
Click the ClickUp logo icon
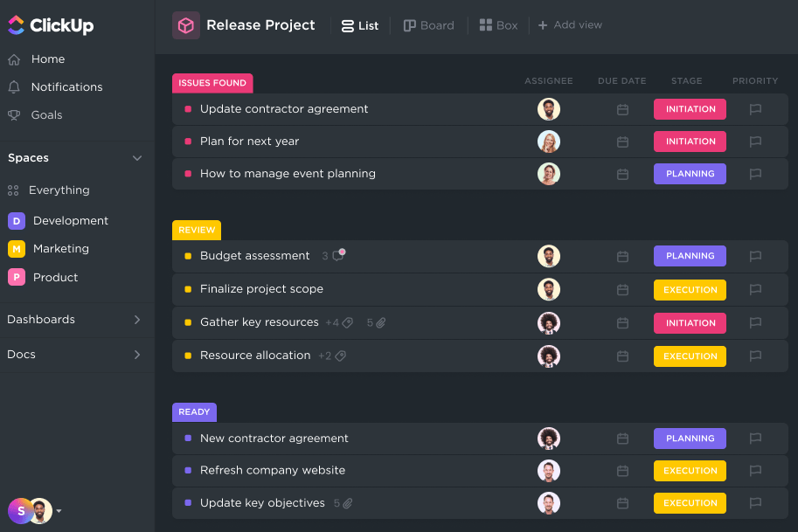17,25
